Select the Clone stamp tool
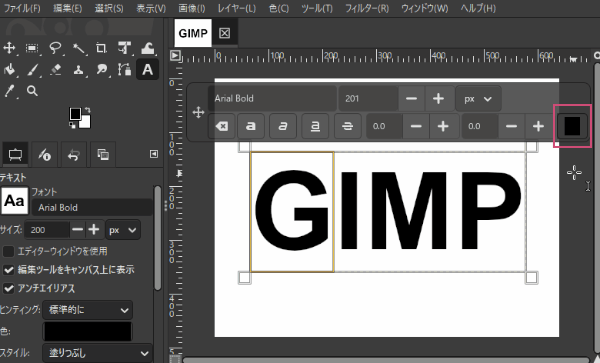Viewport: 600px width, 363px height. 78,70
